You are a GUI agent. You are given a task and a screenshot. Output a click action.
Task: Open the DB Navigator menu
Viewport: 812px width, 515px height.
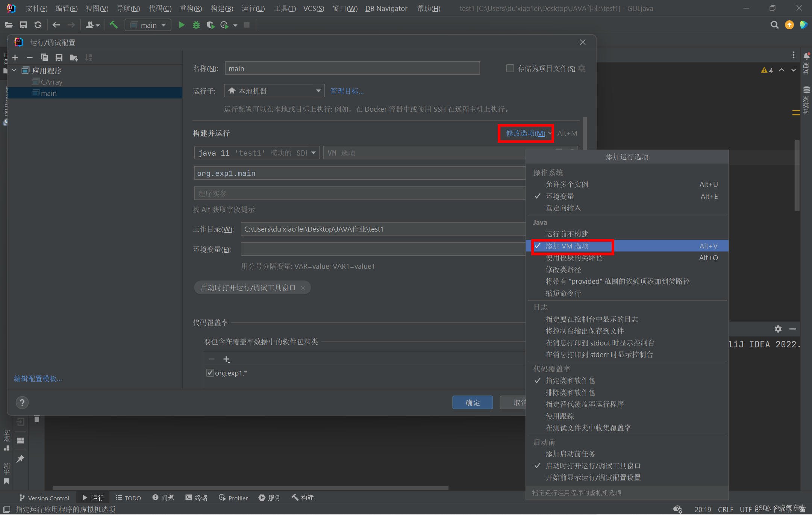tap(386, 8)
